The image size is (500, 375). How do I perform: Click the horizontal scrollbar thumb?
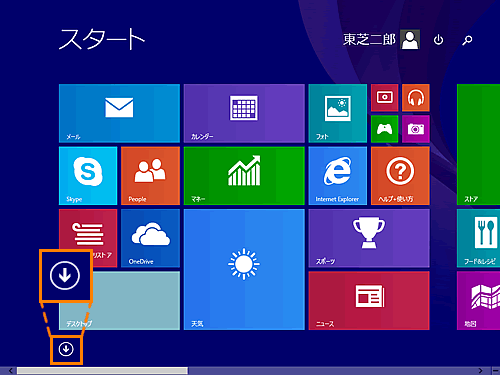(x=102, y=371)
